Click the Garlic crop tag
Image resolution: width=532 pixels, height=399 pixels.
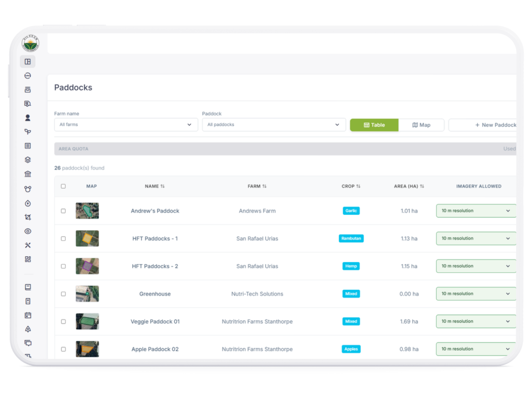pyautogui.click(x=351, y=211)
